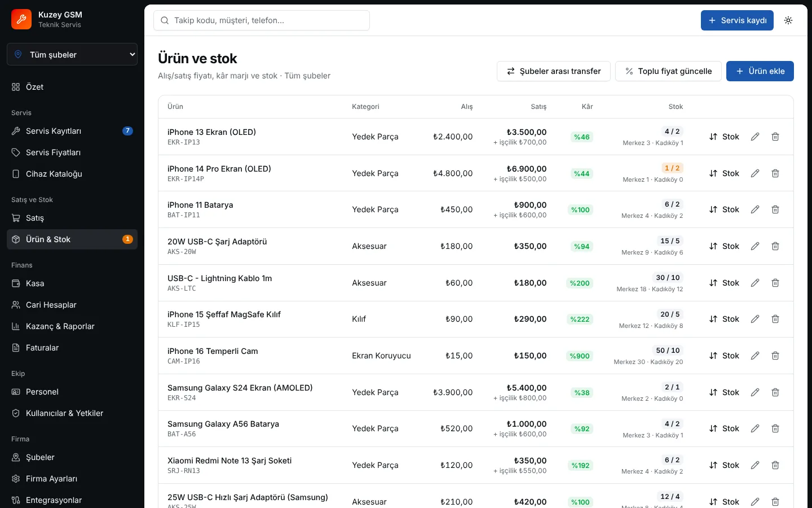Open the Kullanıcılar & Yetkiler page
Screen dimensions: 812x508
point(72,413)
